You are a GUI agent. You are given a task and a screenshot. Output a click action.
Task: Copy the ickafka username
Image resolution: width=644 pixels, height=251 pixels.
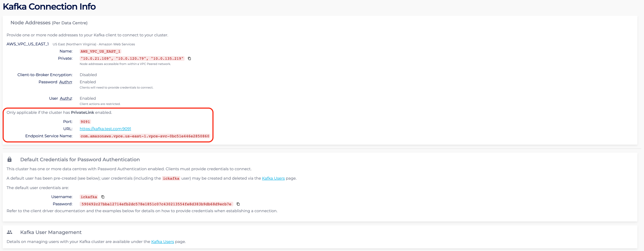pos(103,197)
